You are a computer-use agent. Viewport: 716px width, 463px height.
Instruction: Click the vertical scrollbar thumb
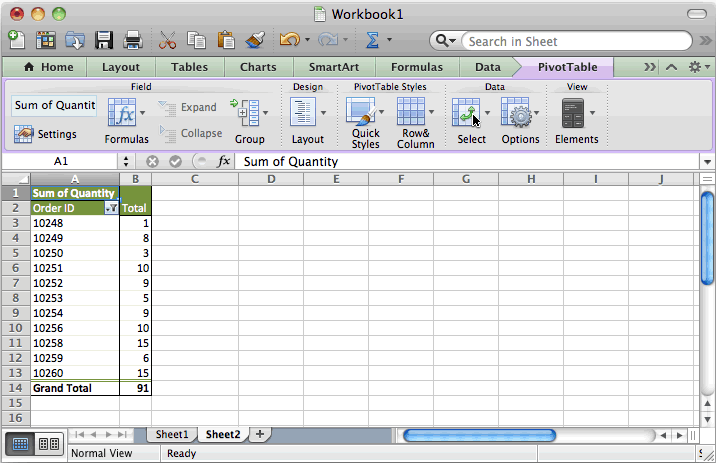707,238
